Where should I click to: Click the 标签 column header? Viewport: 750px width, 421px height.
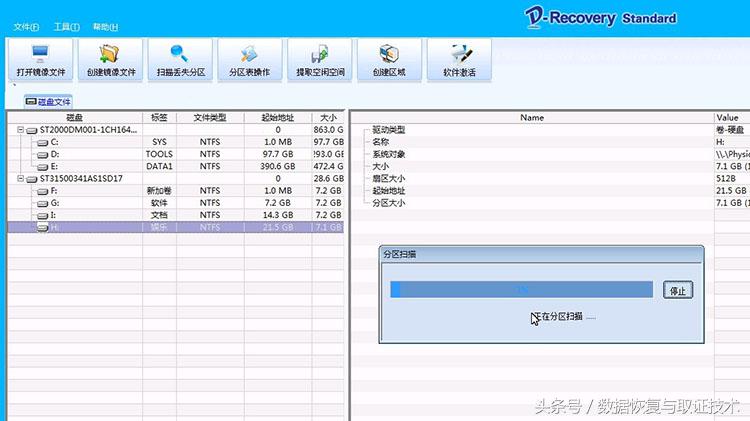(x=159, y=117)
